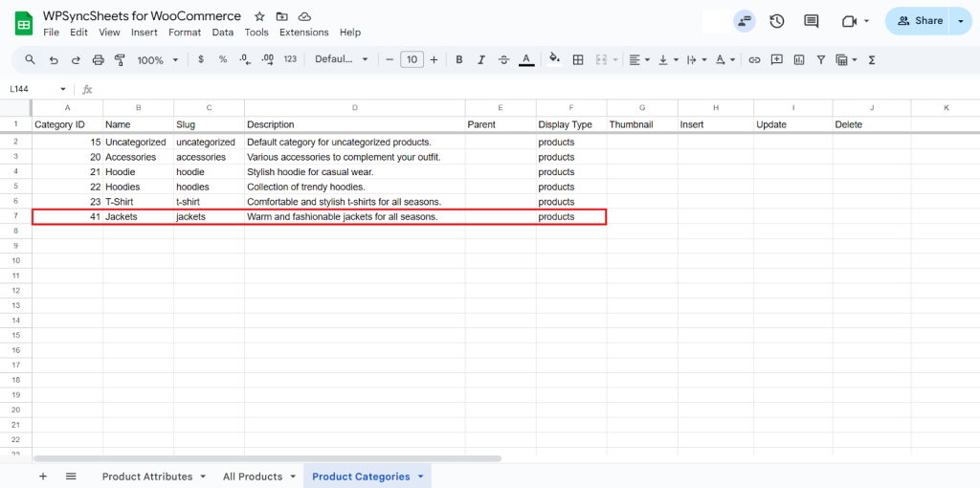Click the horizontal scrollbar

click(x=268, y=458)
